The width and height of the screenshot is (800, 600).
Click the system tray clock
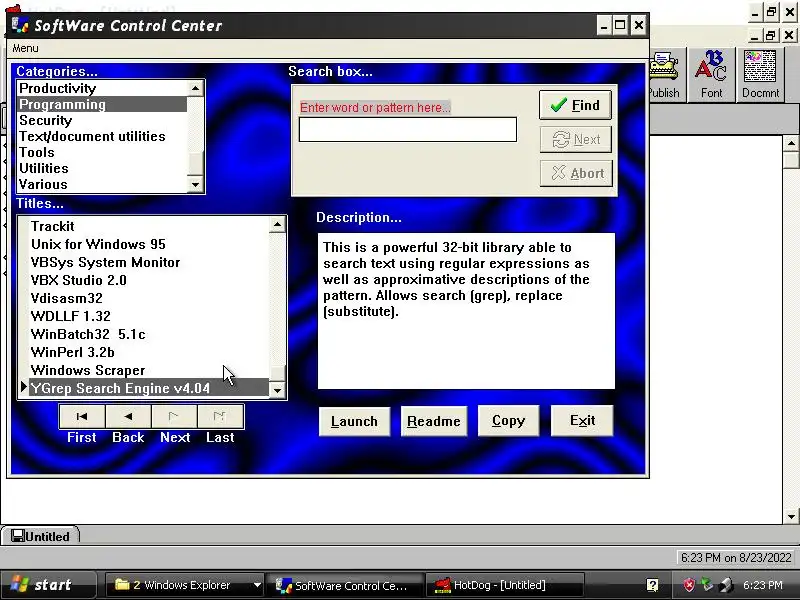tap(763, 585)
